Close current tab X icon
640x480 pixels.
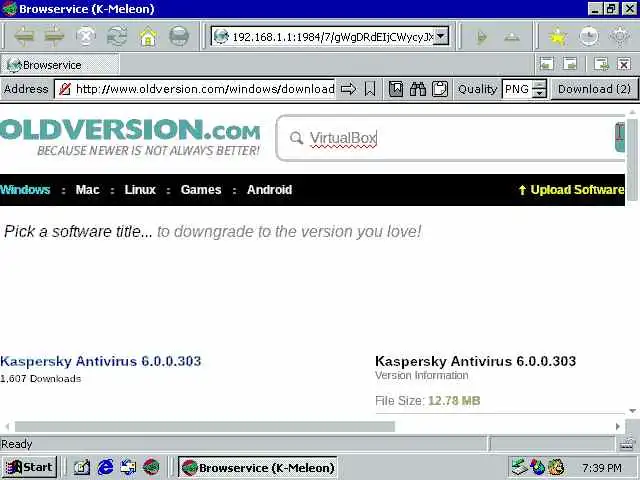click(x=624, y=64)
